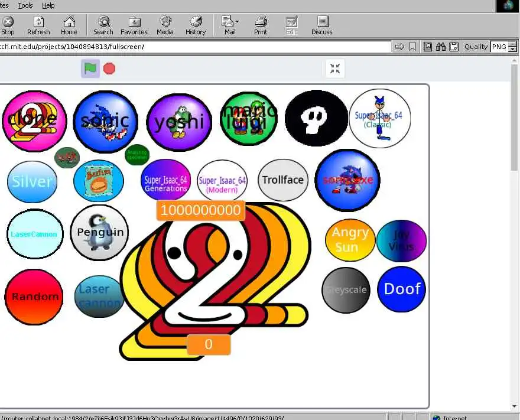Click the scrollbar down arrow
This screenshot has width=520, height=420.
pos(514,406)
